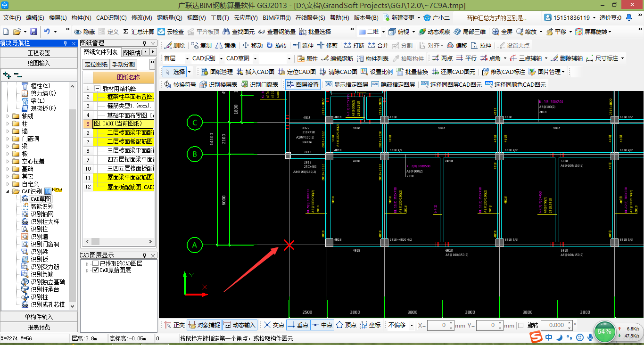The width and height of the screenshot is (644, 345).
Task: Click 转换符号 convert symbol tool
Action: [180, 84]
